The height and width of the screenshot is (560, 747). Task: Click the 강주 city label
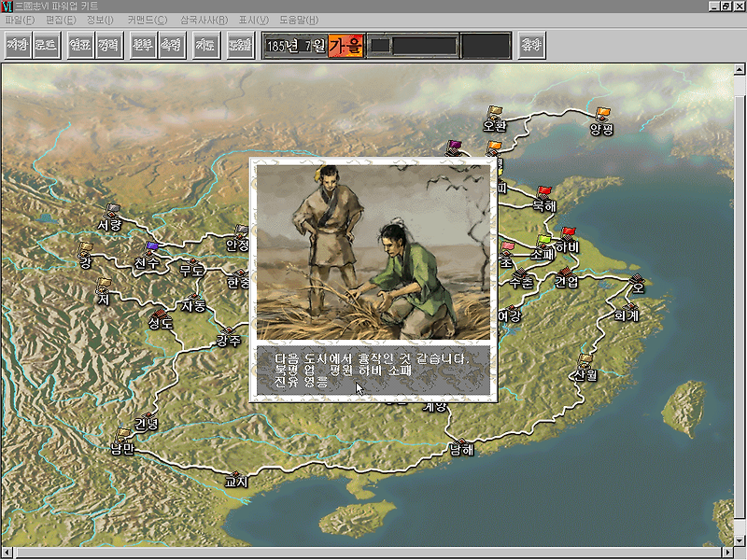click(x=229, y=341)
